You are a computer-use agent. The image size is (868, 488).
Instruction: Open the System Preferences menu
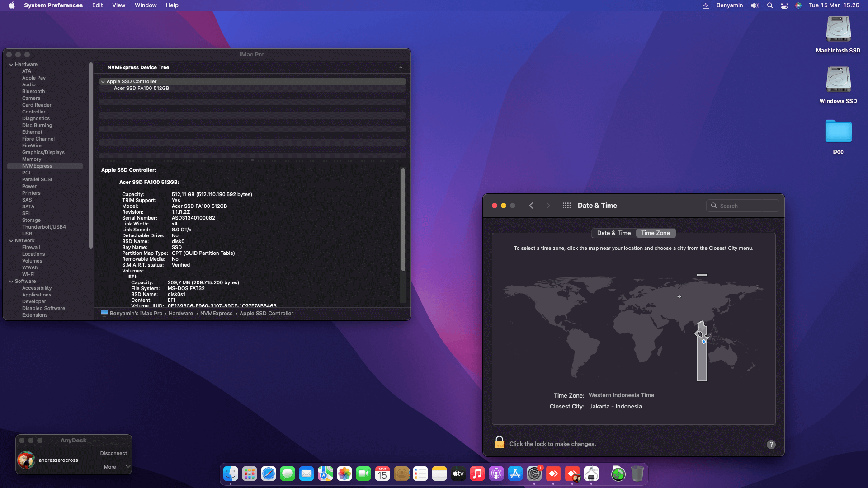(x=53, y=5)
